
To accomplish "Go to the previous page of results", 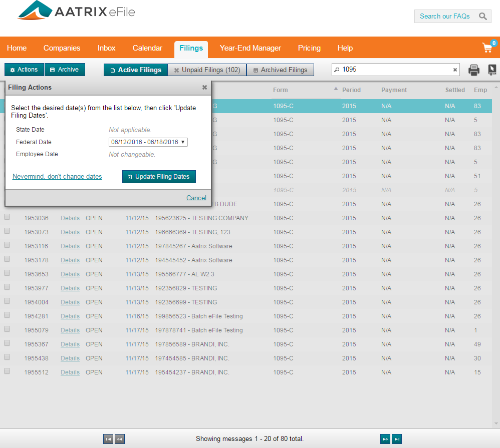I will click(x=120, y=439).
